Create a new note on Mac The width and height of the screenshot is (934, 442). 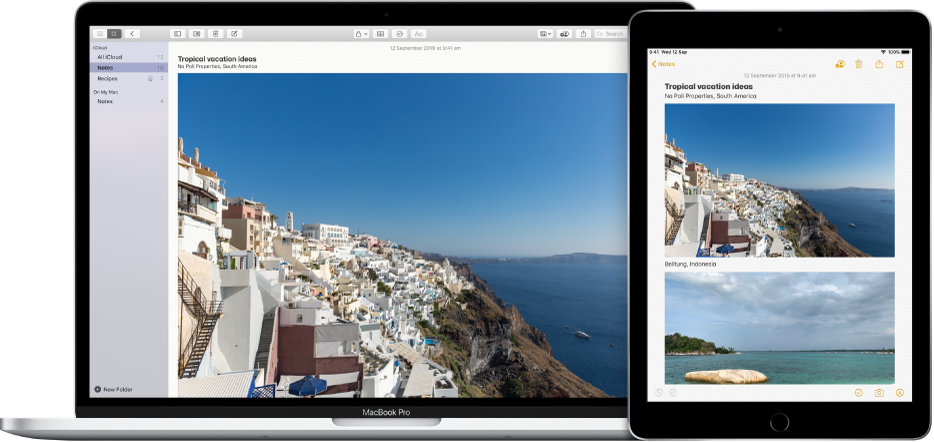tap(235, 34)
